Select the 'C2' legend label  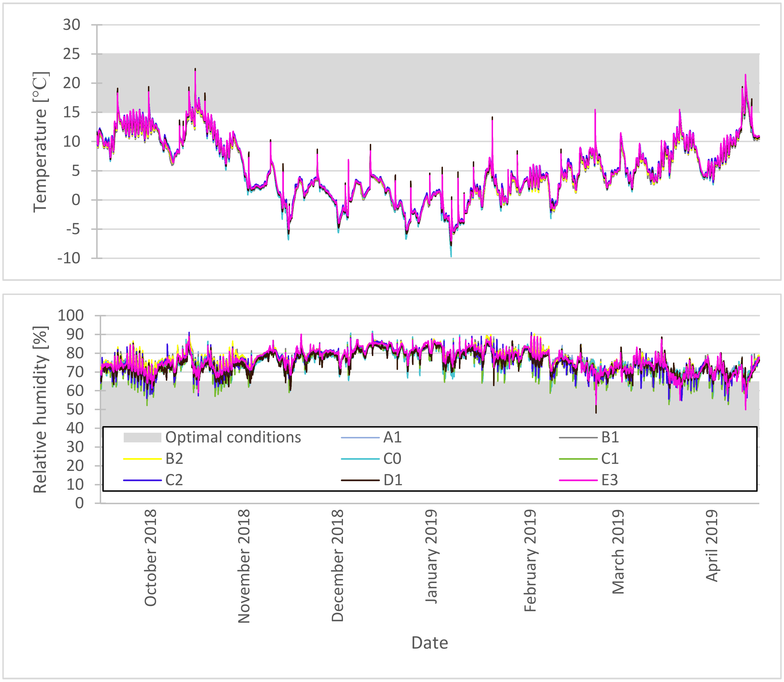174,480
